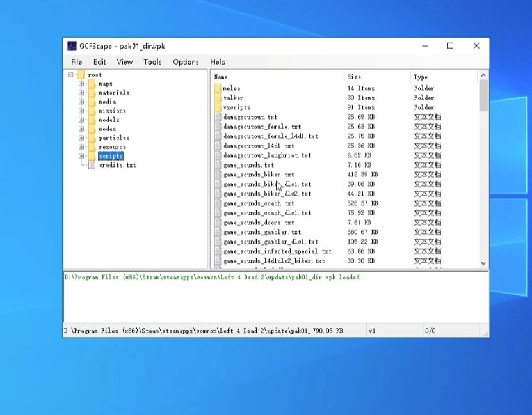Viewport: 532px width, 415px height.
Task: Open the Edit menu
Action: click(99, 62)
